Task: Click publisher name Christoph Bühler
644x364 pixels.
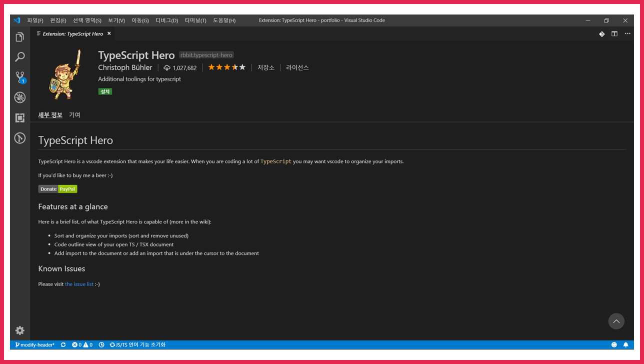Action: (125, 67)
